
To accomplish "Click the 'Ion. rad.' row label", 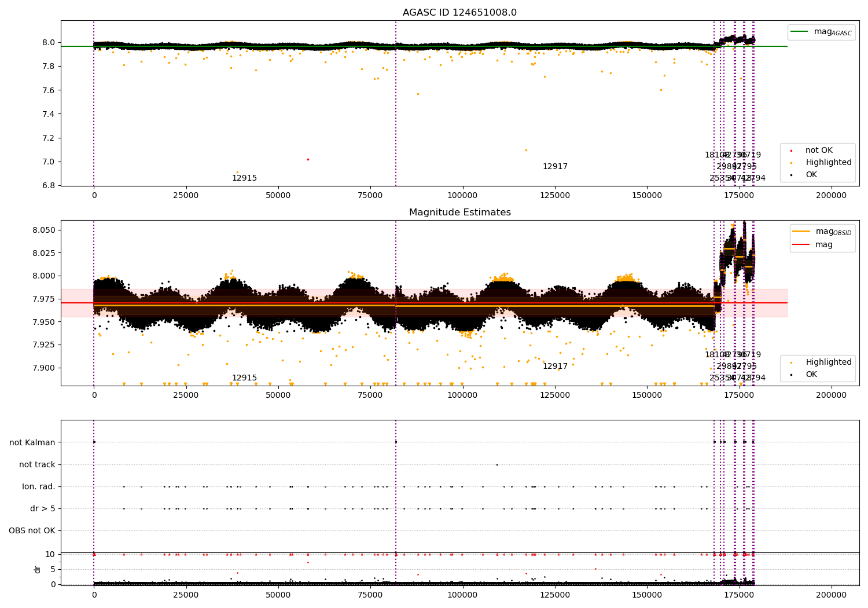I will (x=39, y=487).
